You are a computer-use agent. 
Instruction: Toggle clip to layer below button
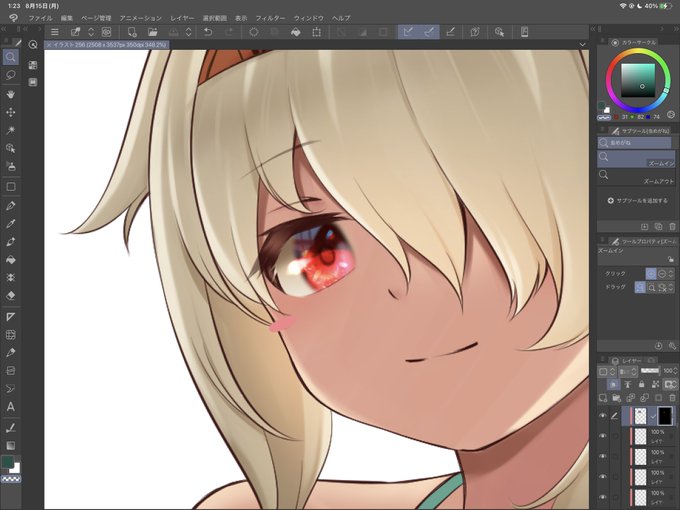click(614, 384)
